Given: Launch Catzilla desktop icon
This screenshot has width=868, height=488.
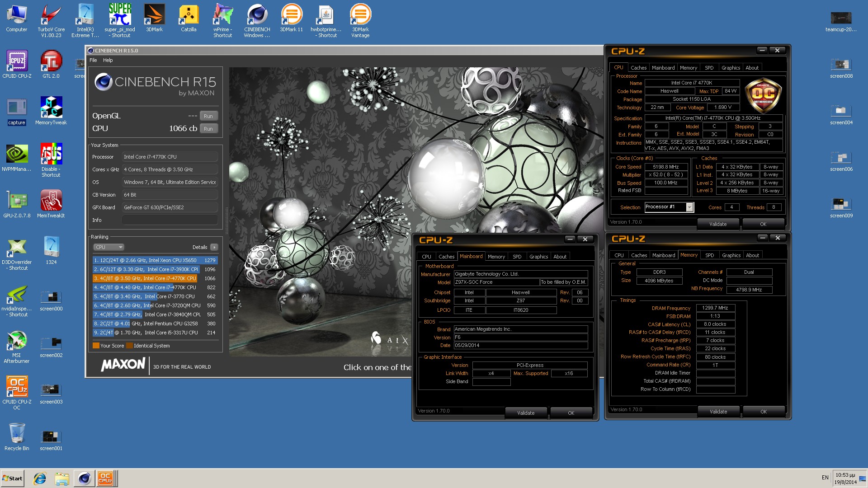Looking at the screenshot, I should 189,18.
